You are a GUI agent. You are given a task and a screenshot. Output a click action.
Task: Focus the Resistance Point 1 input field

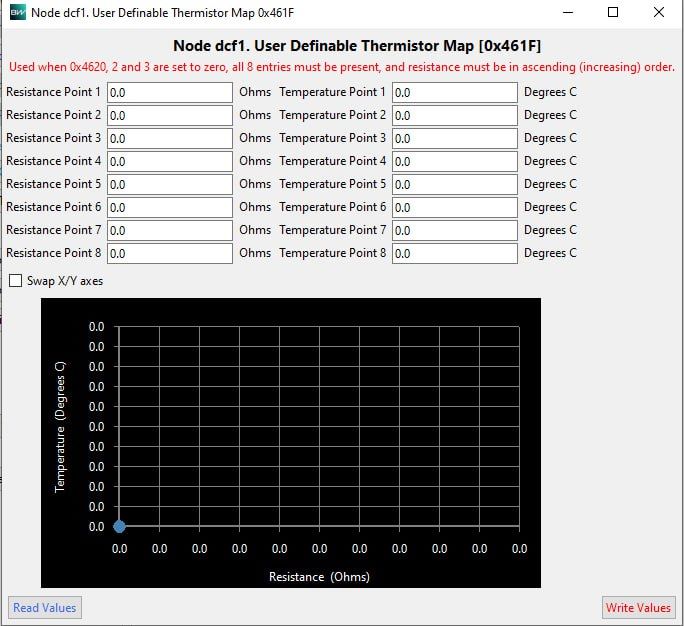tap(170, 92)
